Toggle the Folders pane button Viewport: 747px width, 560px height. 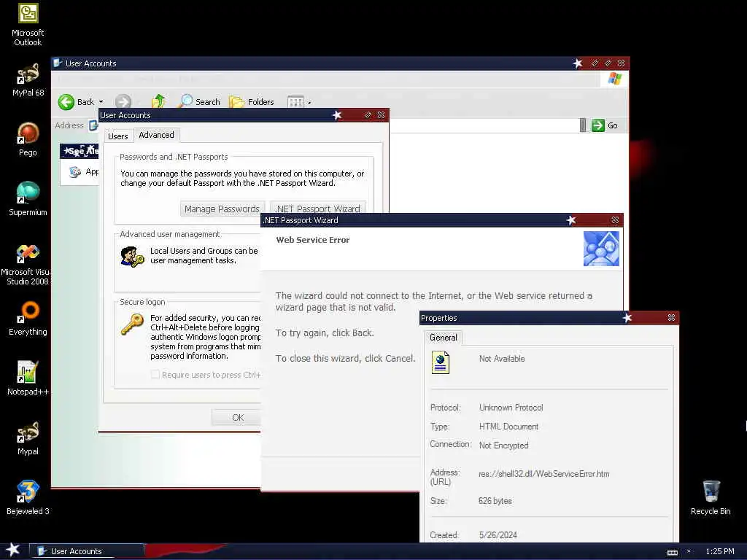(252, 101)
